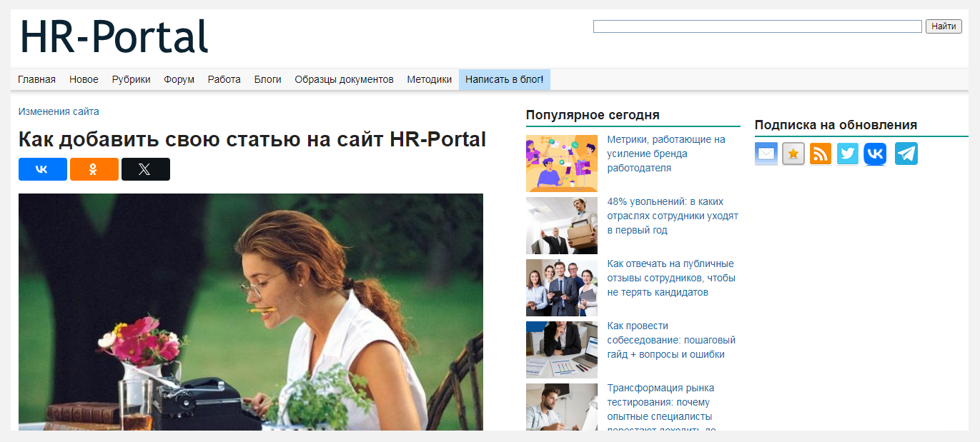Open the Telegram subscription icon

906,154
